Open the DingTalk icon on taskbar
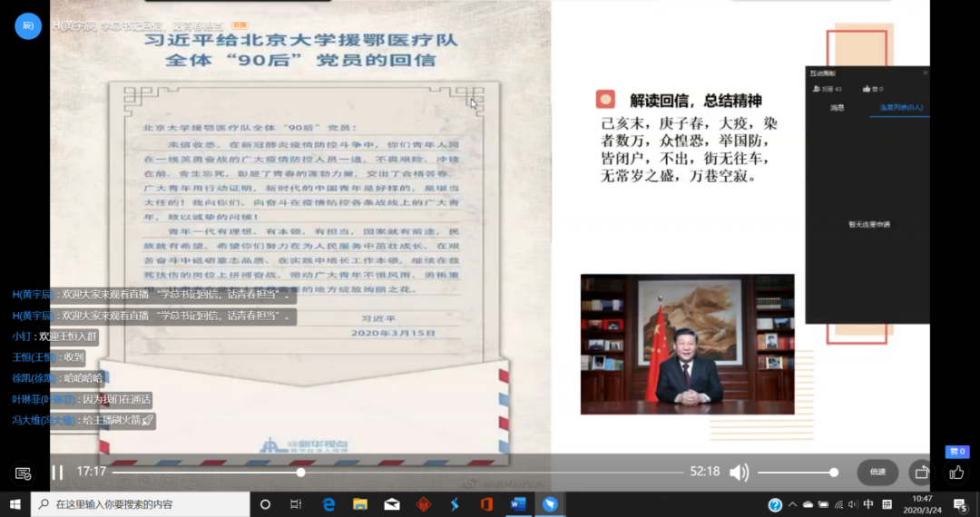980x517 pixels. (x=550, y=504)
